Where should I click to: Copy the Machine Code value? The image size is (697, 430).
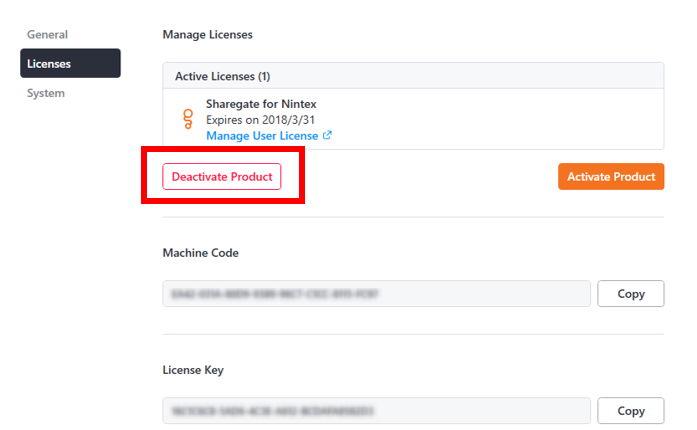click(630, 294)
